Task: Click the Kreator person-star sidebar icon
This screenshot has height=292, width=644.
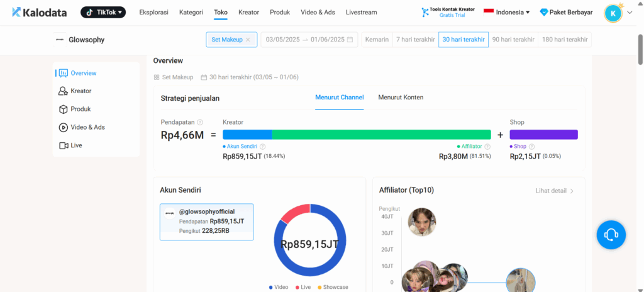Action: point(64,91)
